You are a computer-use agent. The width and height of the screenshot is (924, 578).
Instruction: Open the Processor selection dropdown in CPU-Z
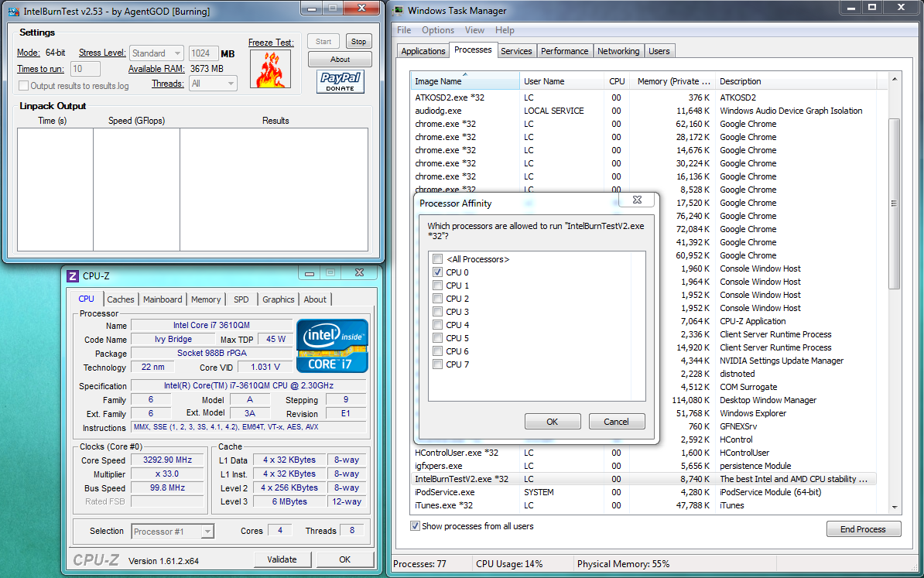pyautogui.click(x=173, y=532)
